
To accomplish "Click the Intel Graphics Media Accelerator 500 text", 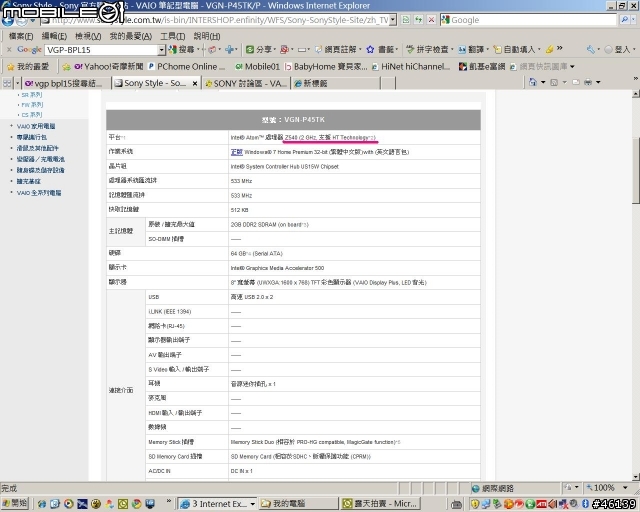I will click(277, 268).
